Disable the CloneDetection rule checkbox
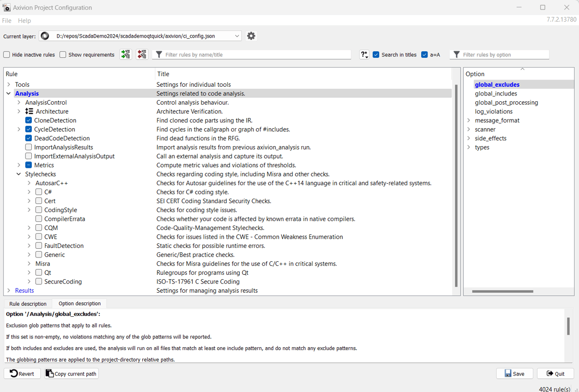The image size is (579, 392). point(28,121)
